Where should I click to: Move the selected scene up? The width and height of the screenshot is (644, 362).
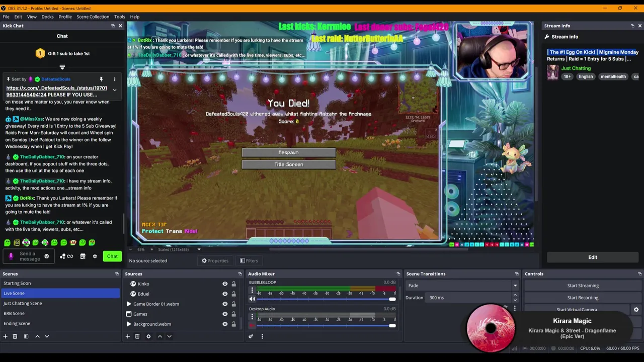37,336
